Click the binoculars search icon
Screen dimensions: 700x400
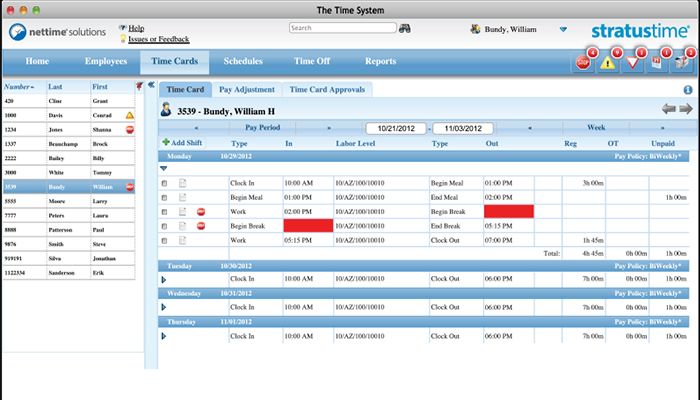pyautogui.click(x=404, y=29)
